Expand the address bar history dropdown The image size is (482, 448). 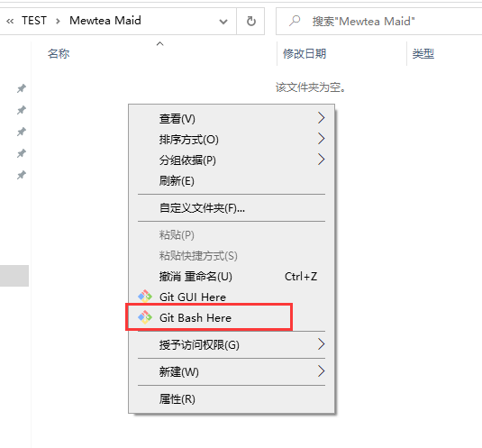point(223,22)
